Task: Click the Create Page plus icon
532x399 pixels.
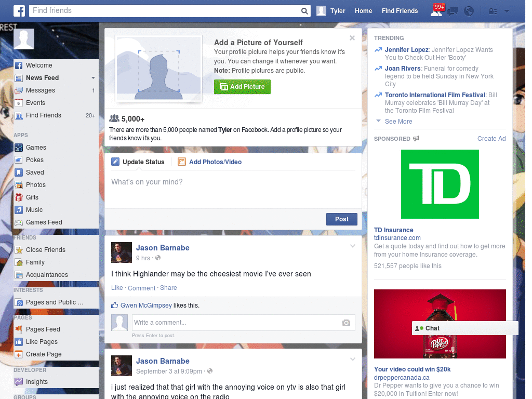Action: point(19,354)
